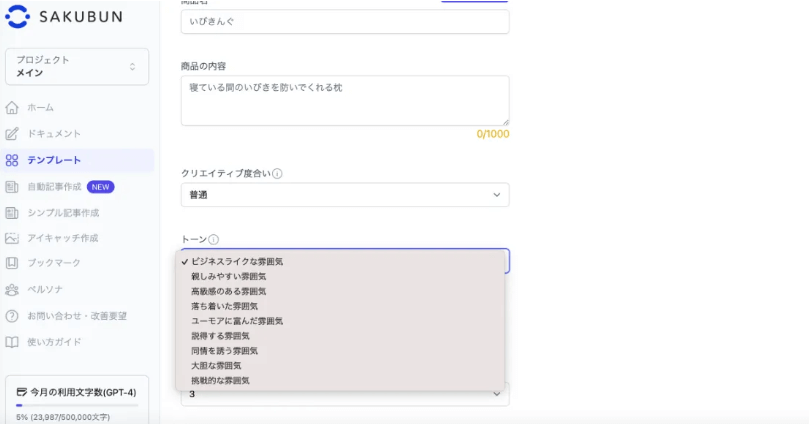
Task: Click the 商品の内容 text area
Action: [345, 101]
